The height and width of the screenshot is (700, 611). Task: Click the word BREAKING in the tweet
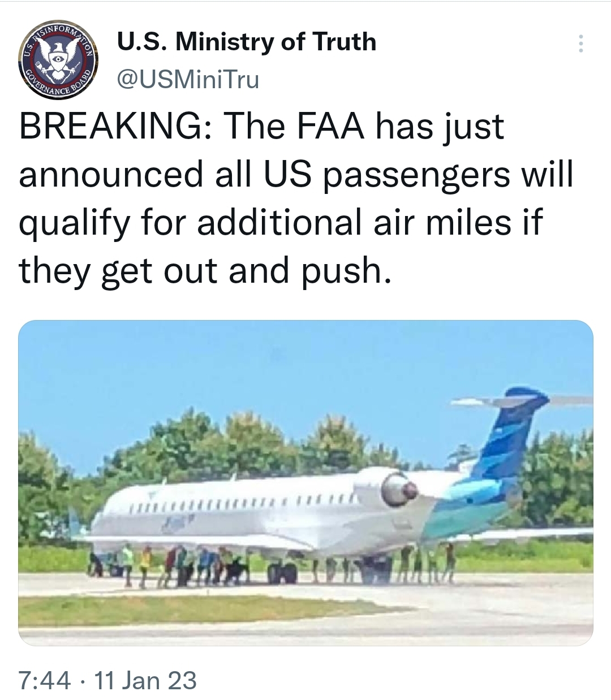point(113,126)
